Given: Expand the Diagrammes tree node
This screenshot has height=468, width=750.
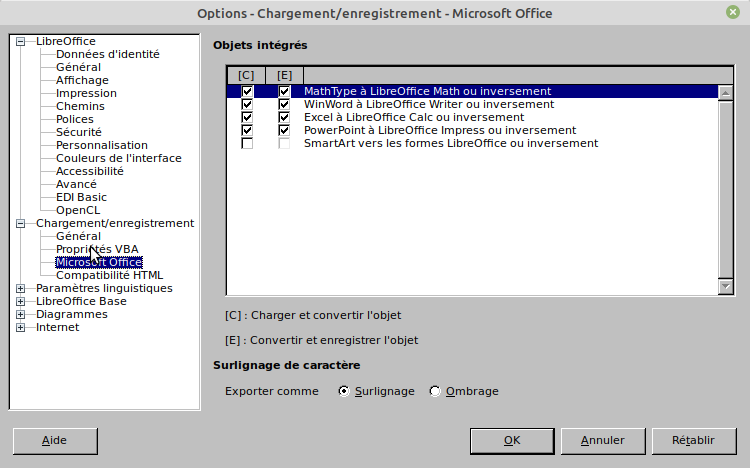Looking at the screenshot, I should (x=21, y=314).
